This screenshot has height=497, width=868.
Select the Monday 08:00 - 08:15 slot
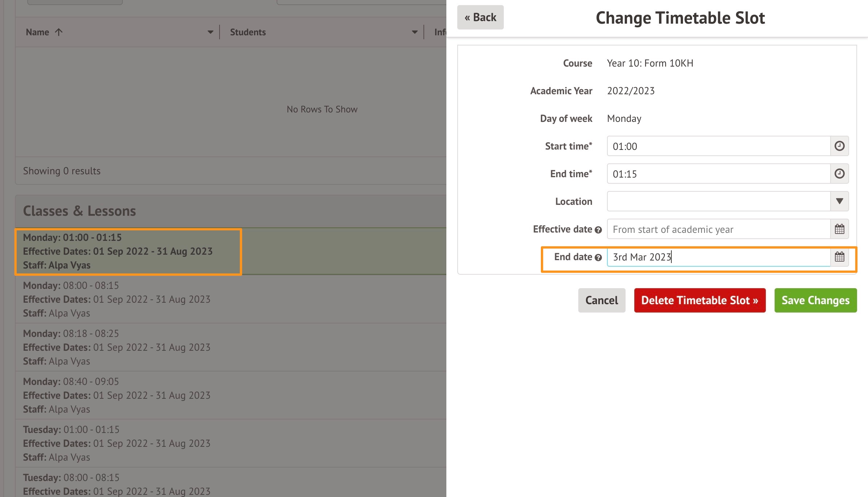pyautogui.click(x=116, y=299)
